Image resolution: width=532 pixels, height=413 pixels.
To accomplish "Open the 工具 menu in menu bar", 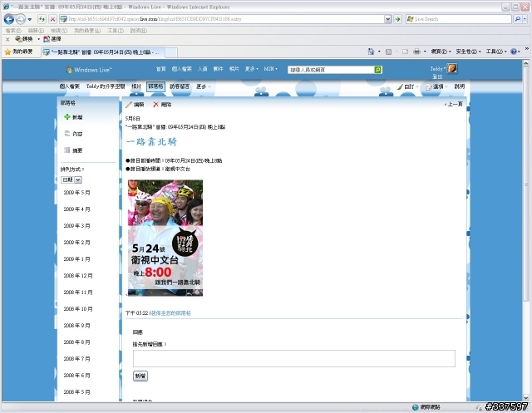I will (x=116, y=31).
